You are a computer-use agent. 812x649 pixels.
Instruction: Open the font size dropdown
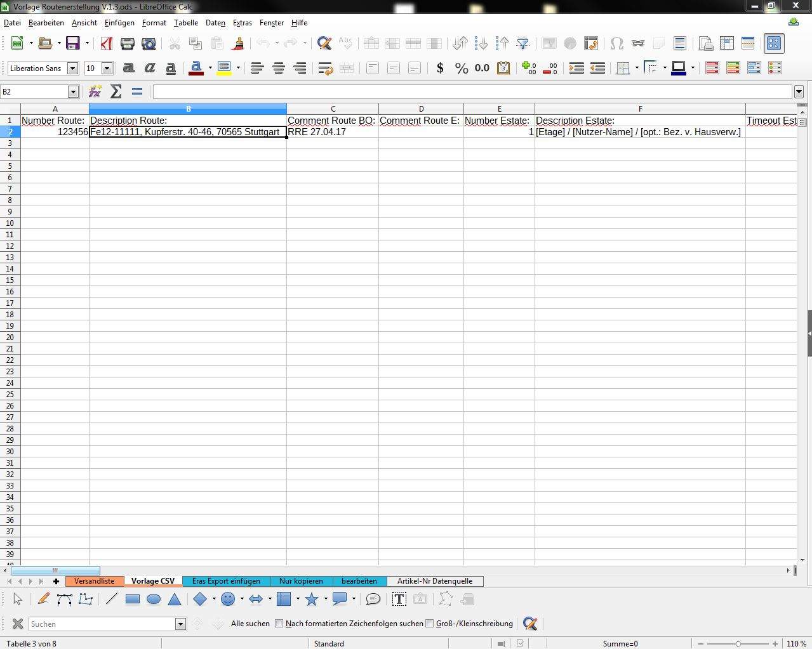pos(107,68)
